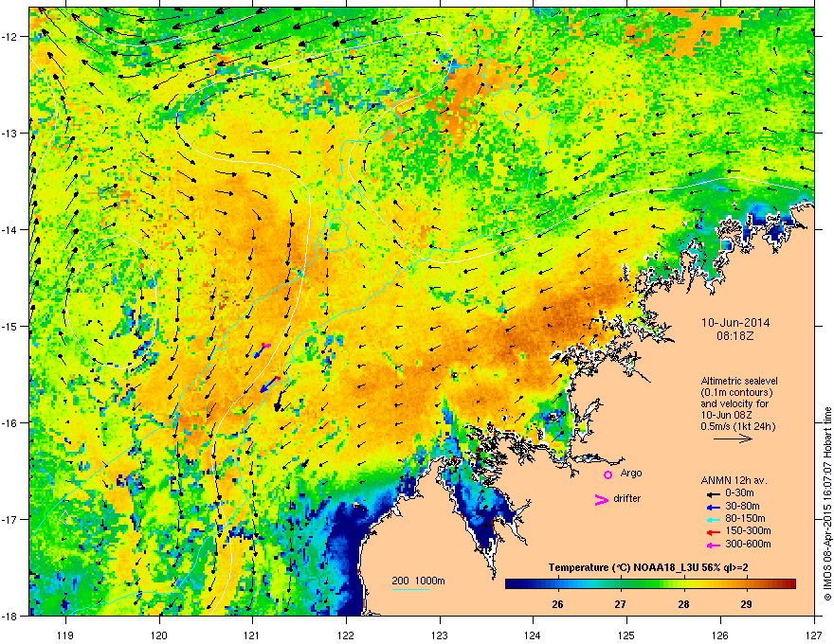
Task: Click the longitude axis label 122
Action: coord(346,635)
